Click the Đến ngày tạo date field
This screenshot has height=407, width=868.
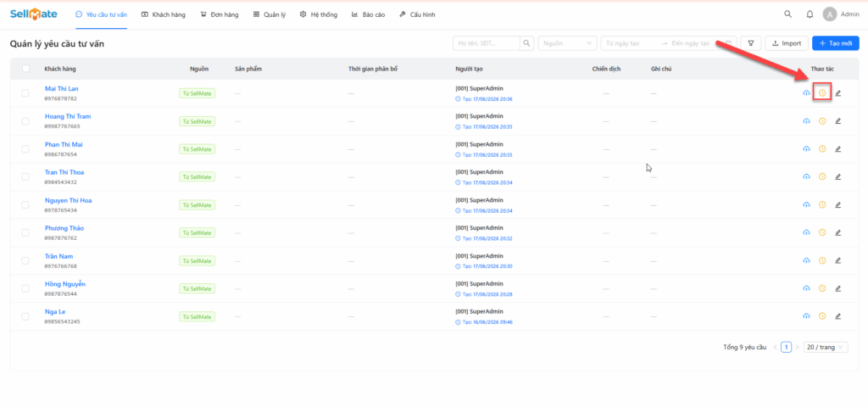[691, 43]
